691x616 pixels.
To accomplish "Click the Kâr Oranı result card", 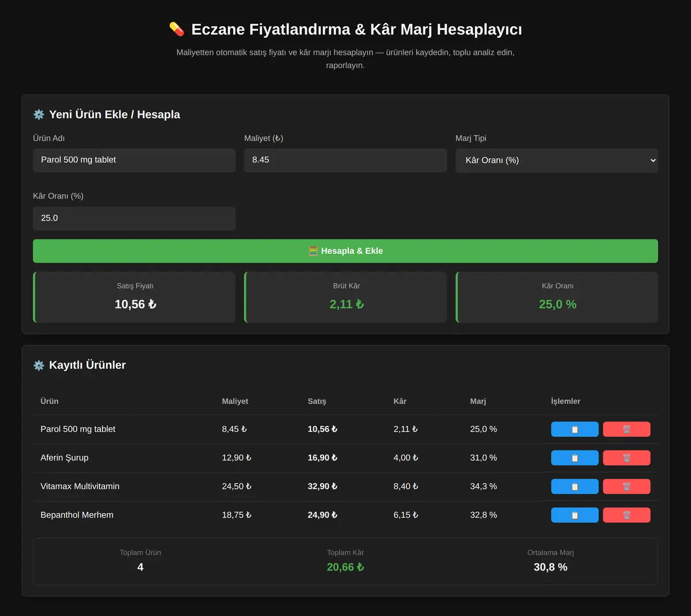I will coord(557,297).
